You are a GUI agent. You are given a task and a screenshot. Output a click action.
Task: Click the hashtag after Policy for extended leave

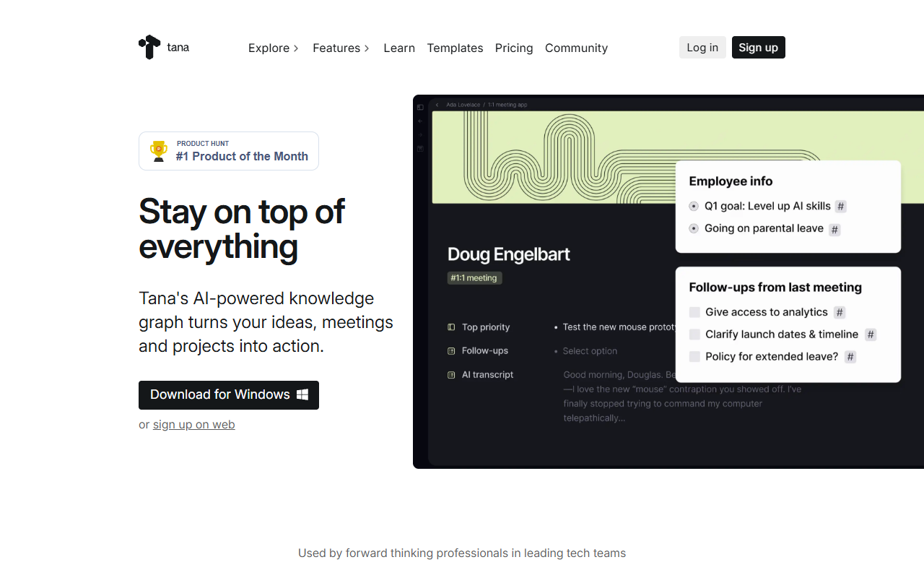pos(850,357)
